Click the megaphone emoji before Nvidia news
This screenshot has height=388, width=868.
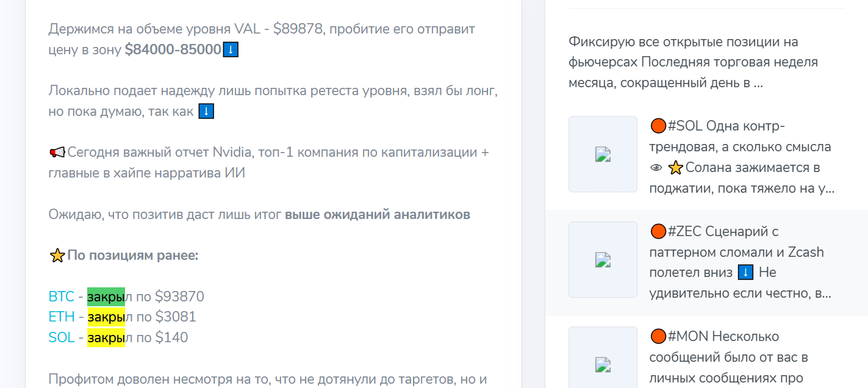[x=57, y=152]
